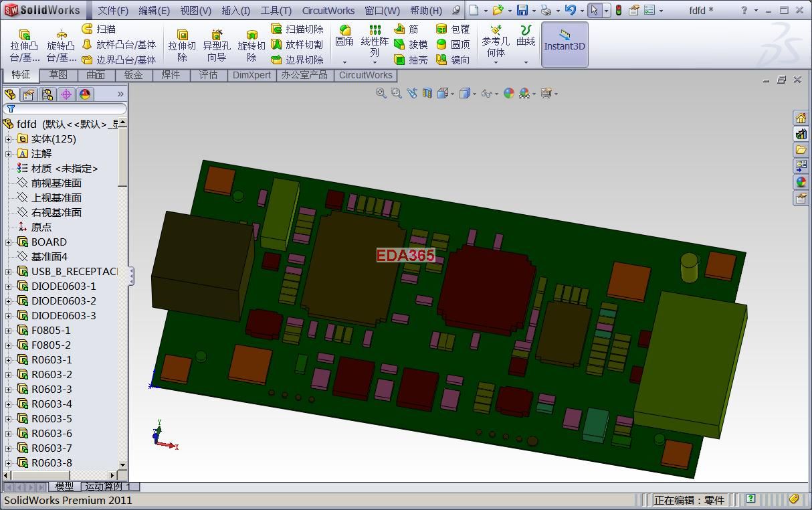Toggle the selection arrow tool
Image resolution: width=812 pixels, height=510 pixels.
[594, 10]
